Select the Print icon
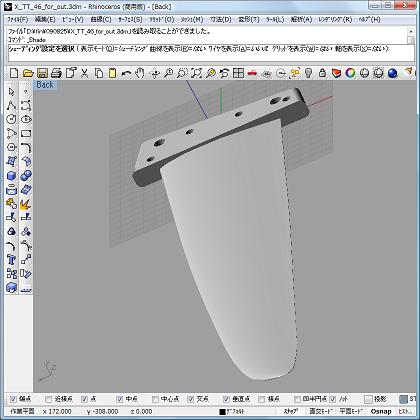The height and width of the screenshot is (420, 420). [56, 73]
